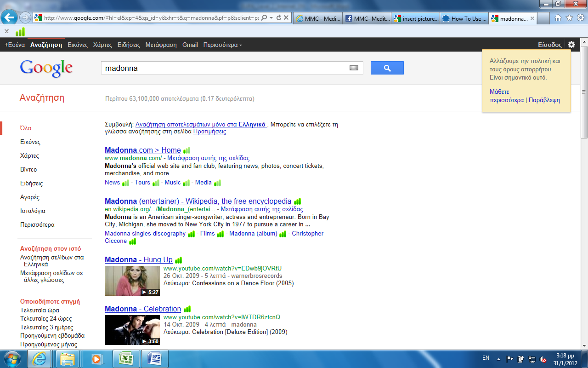Filter by Τελευταίες 24 ώρες
588x368 pixels.
click(46, 319)
